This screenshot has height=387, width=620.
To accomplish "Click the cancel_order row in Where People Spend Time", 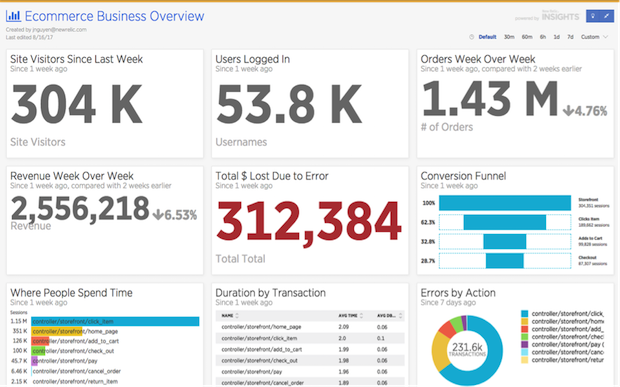I will coord(105,371).
